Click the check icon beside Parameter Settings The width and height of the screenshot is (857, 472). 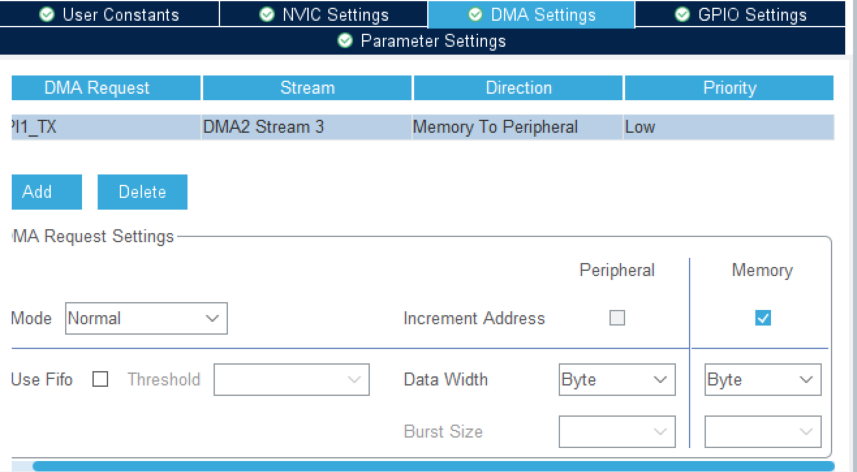pyautogui.click(x=345, y=41)
